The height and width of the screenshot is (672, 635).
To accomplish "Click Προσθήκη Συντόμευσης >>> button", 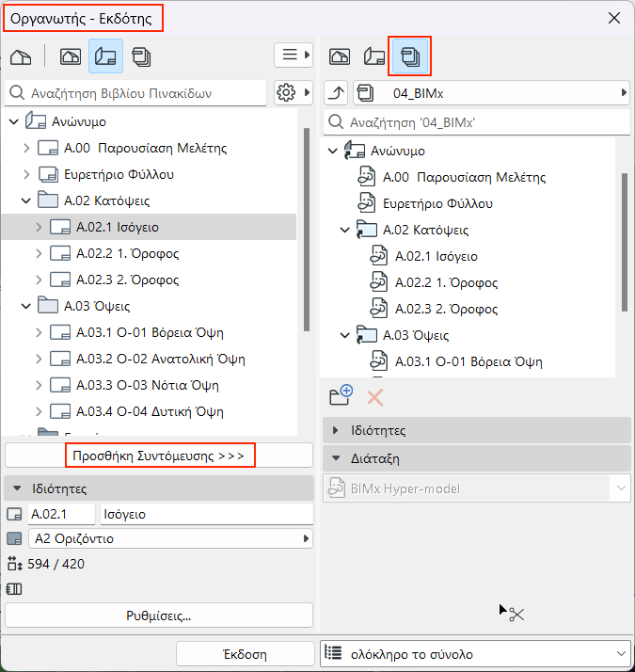I will 159,456.
